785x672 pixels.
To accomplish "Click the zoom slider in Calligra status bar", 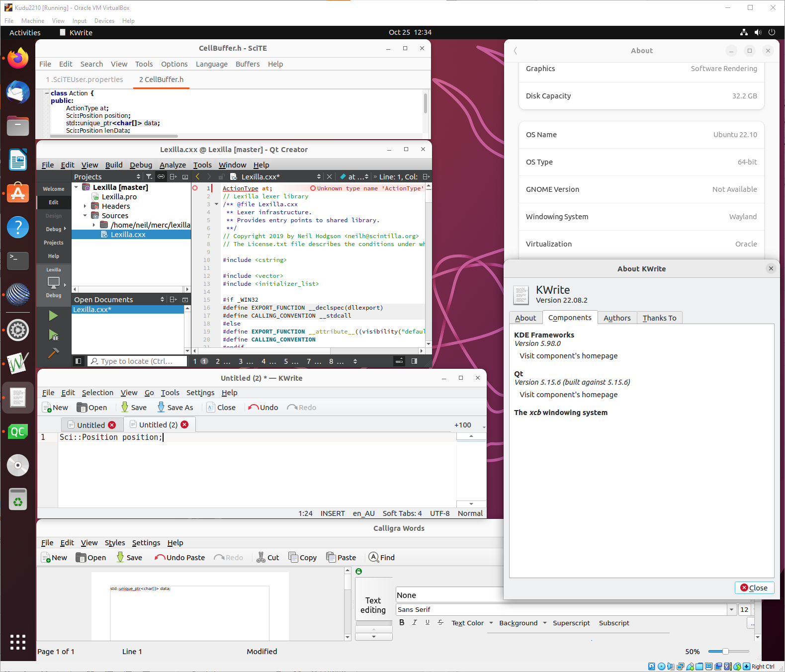I will click(728, 651).
